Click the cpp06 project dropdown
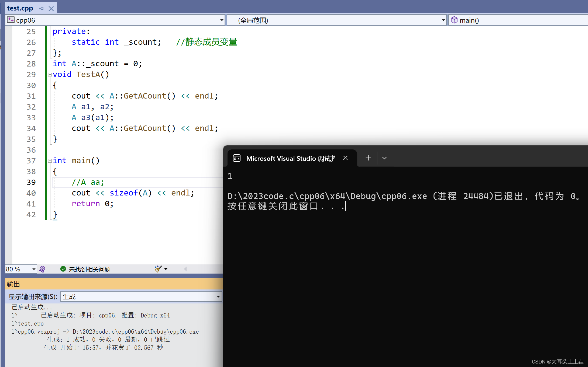Image resolution: width=588 pixels, height=367 pixels. tap(116, 20)
